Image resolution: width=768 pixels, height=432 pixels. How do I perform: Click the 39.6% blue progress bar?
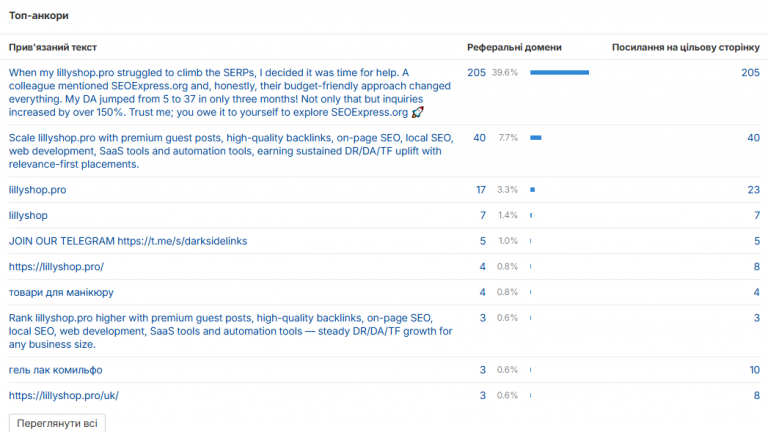[x=559, y=72]
